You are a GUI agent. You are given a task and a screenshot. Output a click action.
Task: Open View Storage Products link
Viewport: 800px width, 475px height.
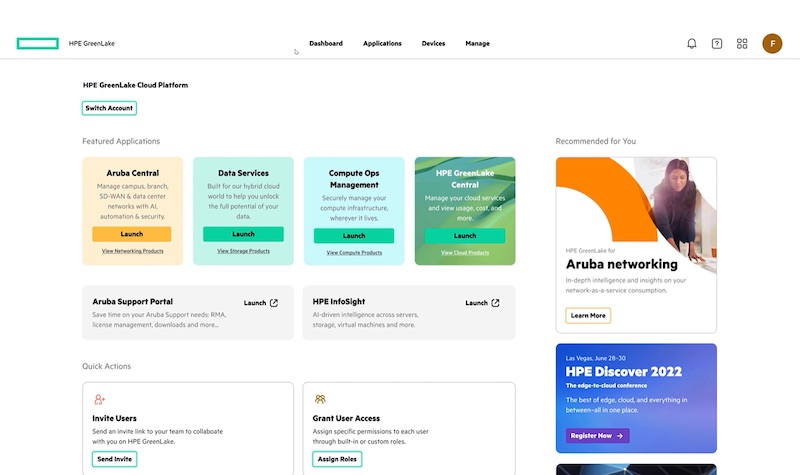[243, 251]
